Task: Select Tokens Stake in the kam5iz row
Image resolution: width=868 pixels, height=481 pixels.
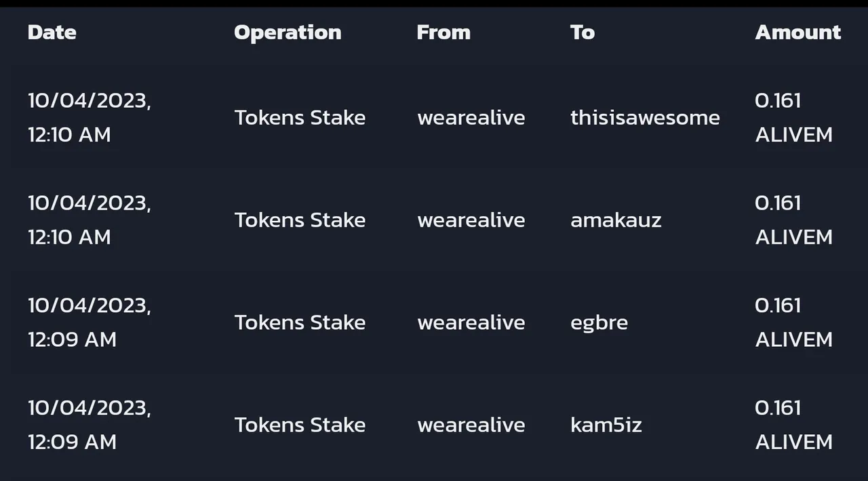Action: click(300, 425)
